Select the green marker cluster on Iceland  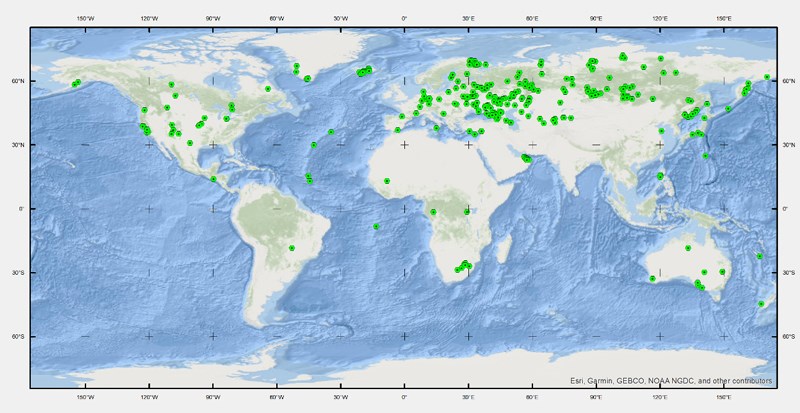pyautogui.click(x=365, y=71)
